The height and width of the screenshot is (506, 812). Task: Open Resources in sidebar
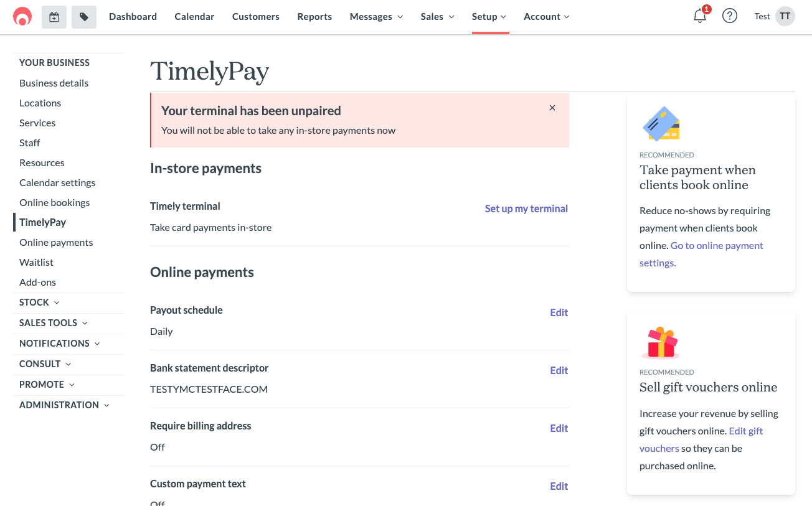(42, 163)
